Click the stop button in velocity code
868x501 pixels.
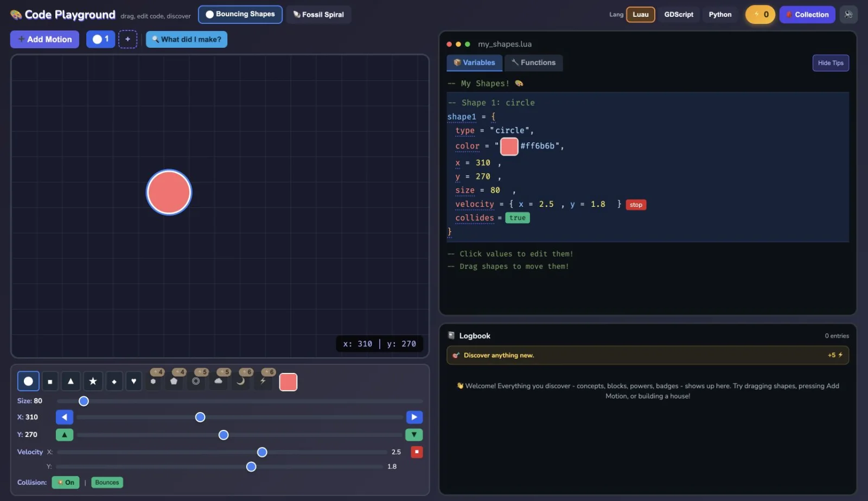tap(636, 205)
